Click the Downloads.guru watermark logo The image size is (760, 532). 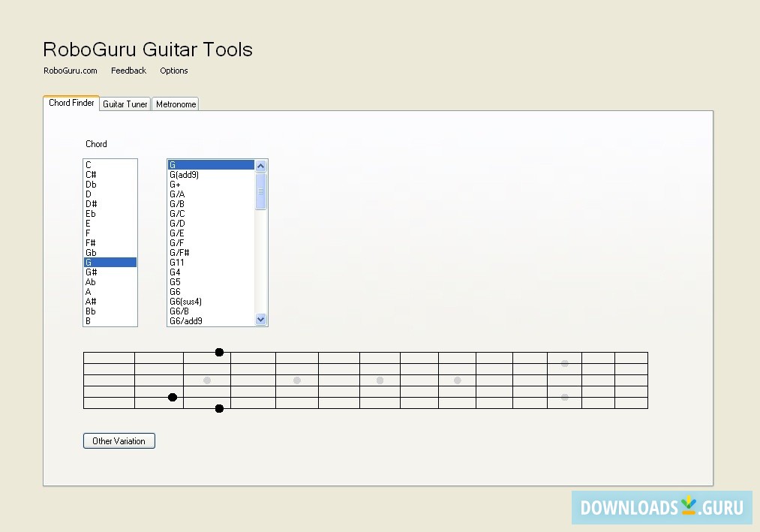[663, 507]
